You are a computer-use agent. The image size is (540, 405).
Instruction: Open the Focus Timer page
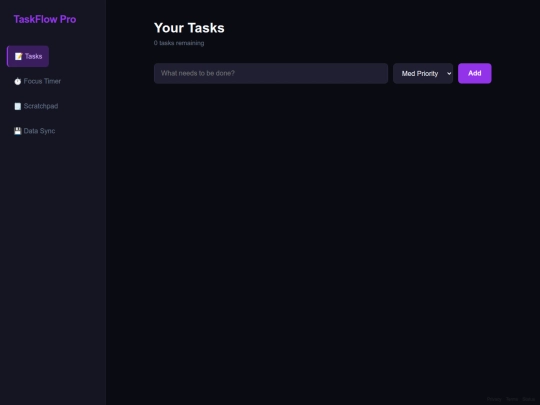(37, 81)
